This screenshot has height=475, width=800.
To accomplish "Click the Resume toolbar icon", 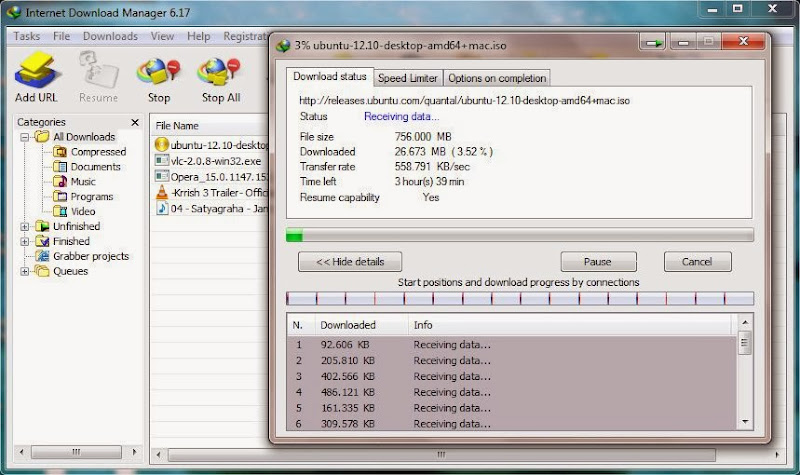I will click(x=98, y=71).
